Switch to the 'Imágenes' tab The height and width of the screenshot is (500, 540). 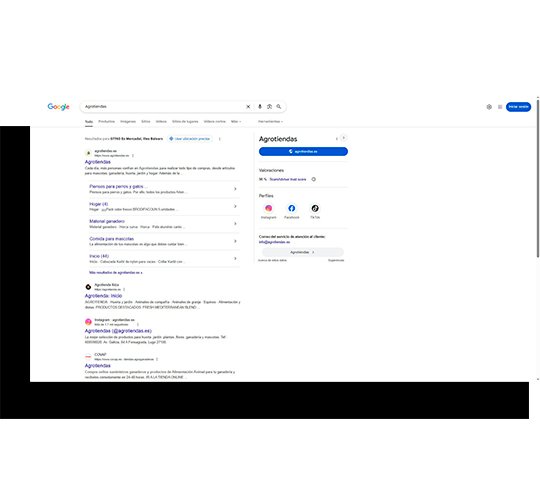click(x=128, y=122)
